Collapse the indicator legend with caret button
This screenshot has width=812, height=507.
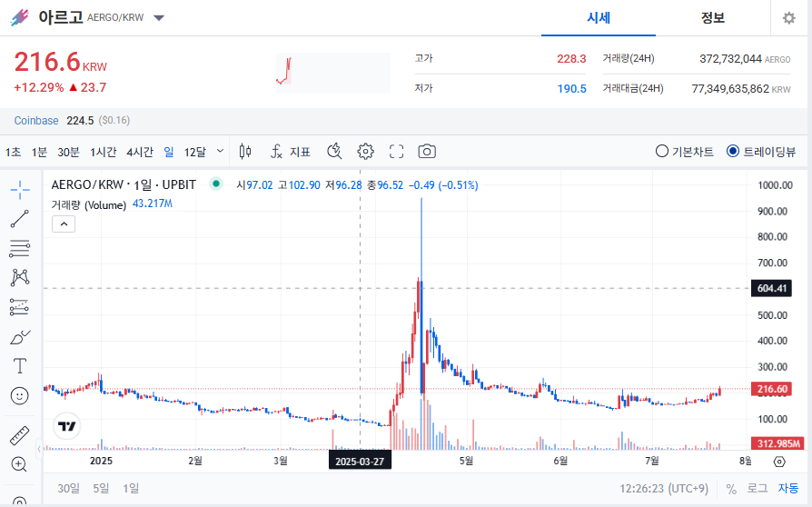pos(64,224)
